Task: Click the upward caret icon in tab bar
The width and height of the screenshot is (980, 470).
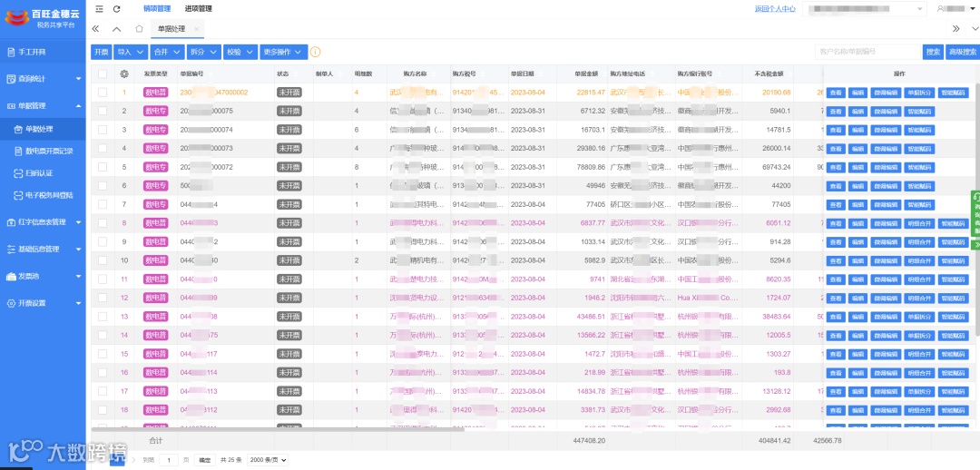Action: pyautogui.click(x=117, y=29)
